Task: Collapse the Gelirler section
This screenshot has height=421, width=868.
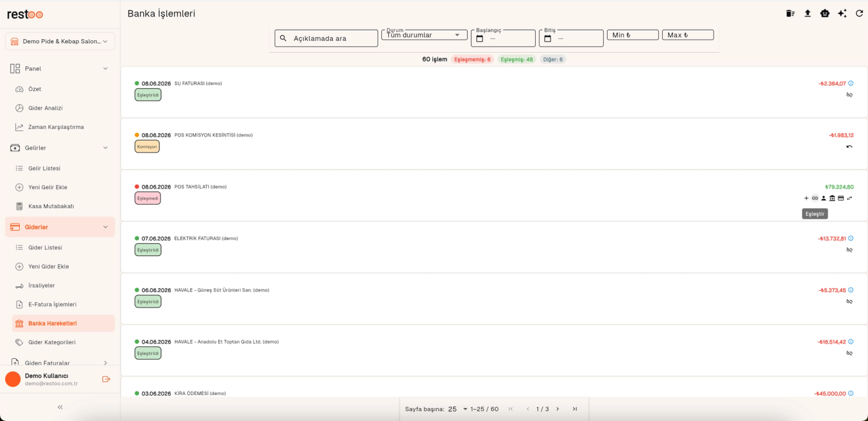Action: (105, 148)
